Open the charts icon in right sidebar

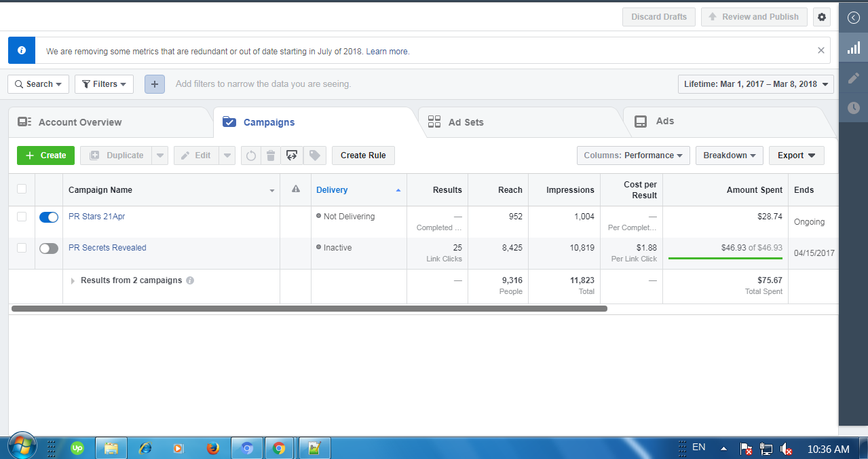pyautogui.click(x=853, y=48)
